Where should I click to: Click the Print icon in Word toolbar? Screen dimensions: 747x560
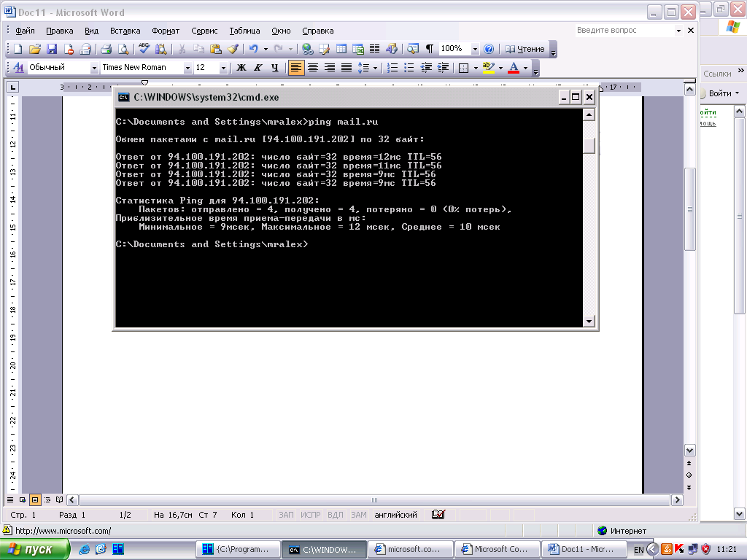[106, 49]
